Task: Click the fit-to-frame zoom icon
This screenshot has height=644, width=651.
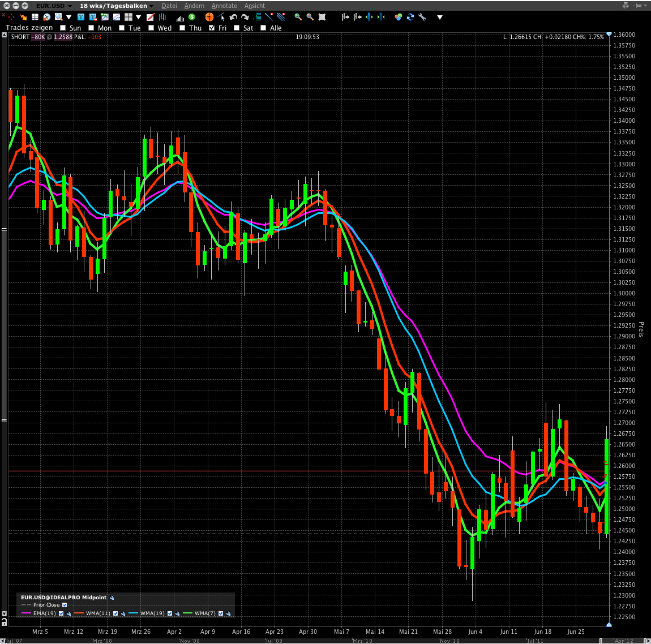Action: (322, 17)
